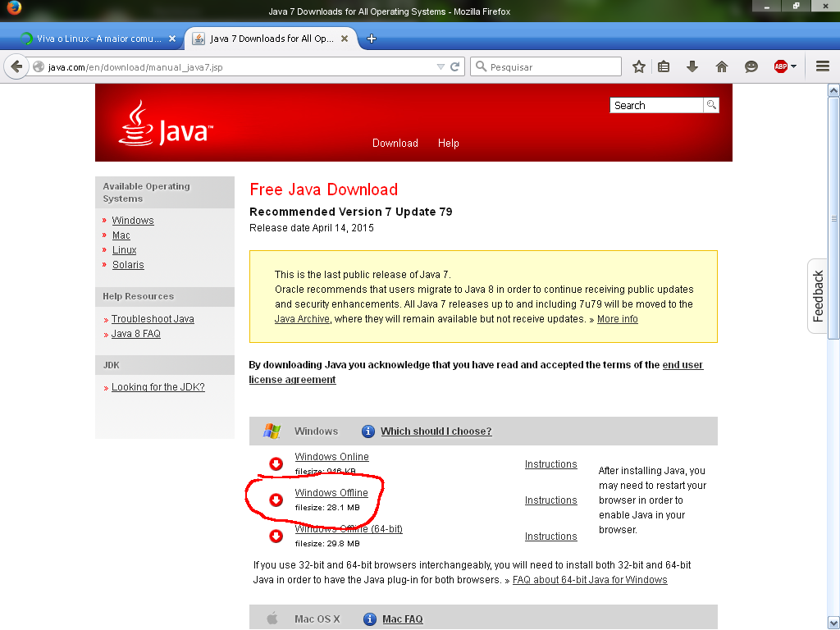Close the Viva o Linux tab
Viewport: 840px width, 630px height.
[172, 39]
